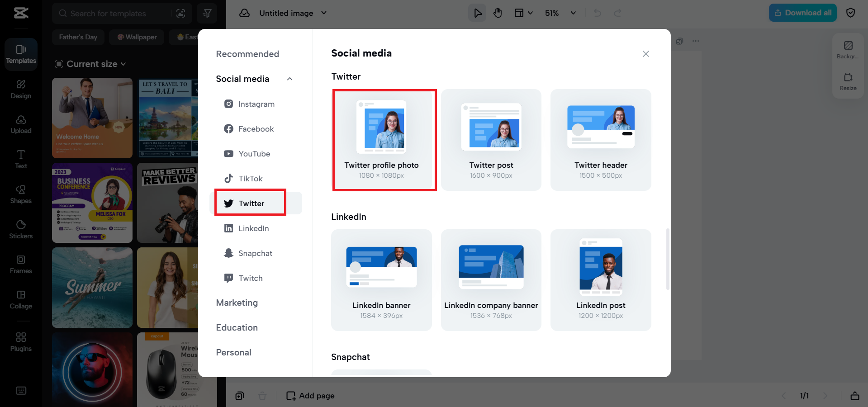Choose LinkedIn banner size
Image resolution: width=868 pixels, height=407 pixels.
(x=381, y=280)
